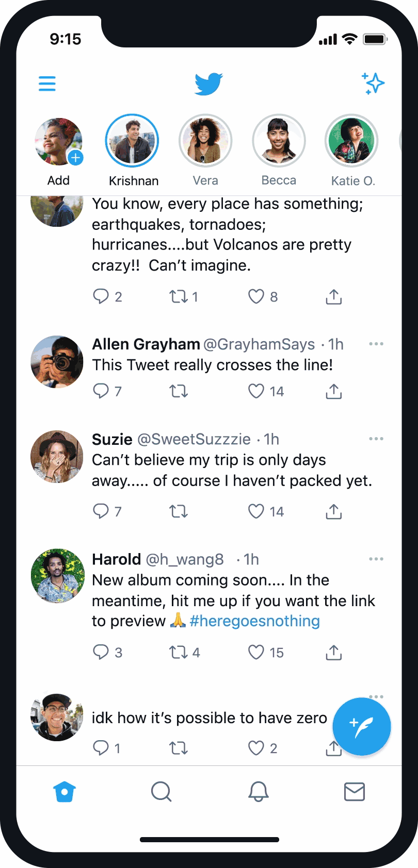View Krishnan's Fleet story
This screenshot has width=418, height=868.
(132, 141)
